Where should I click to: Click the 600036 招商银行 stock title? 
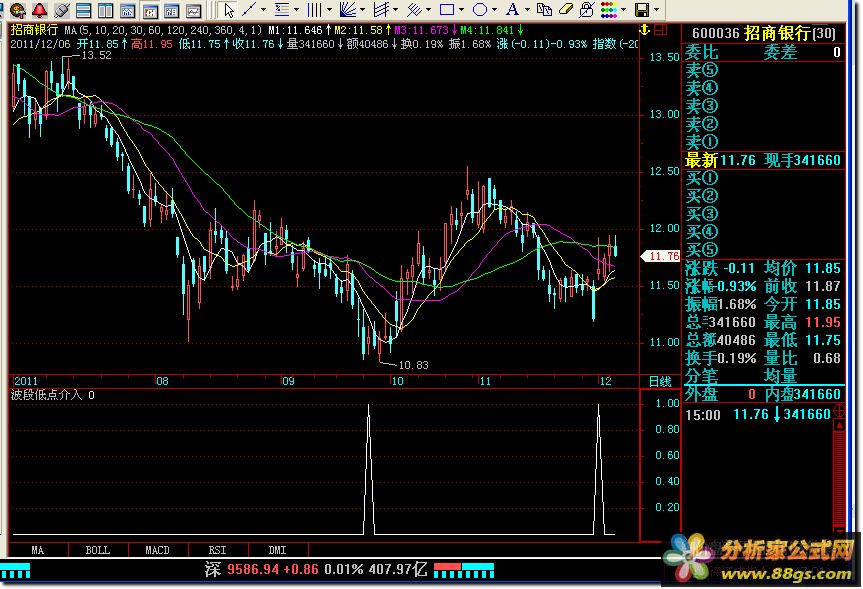(x=764, y=33)
